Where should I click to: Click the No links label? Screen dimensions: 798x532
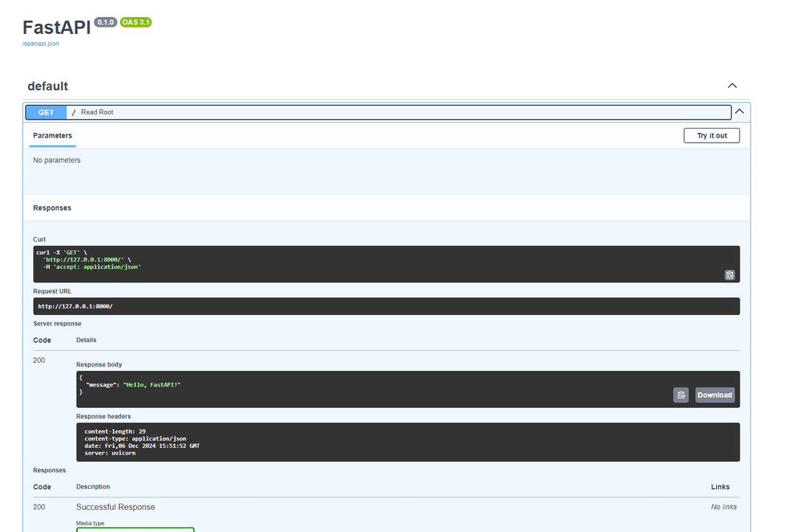[723, 507]
